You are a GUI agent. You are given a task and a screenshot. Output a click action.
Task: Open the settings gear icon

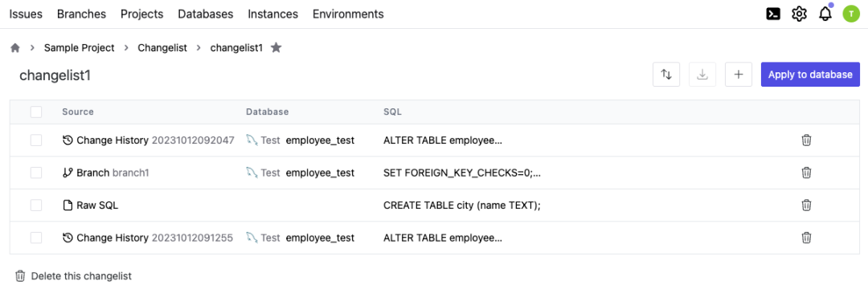click(799, 14)
